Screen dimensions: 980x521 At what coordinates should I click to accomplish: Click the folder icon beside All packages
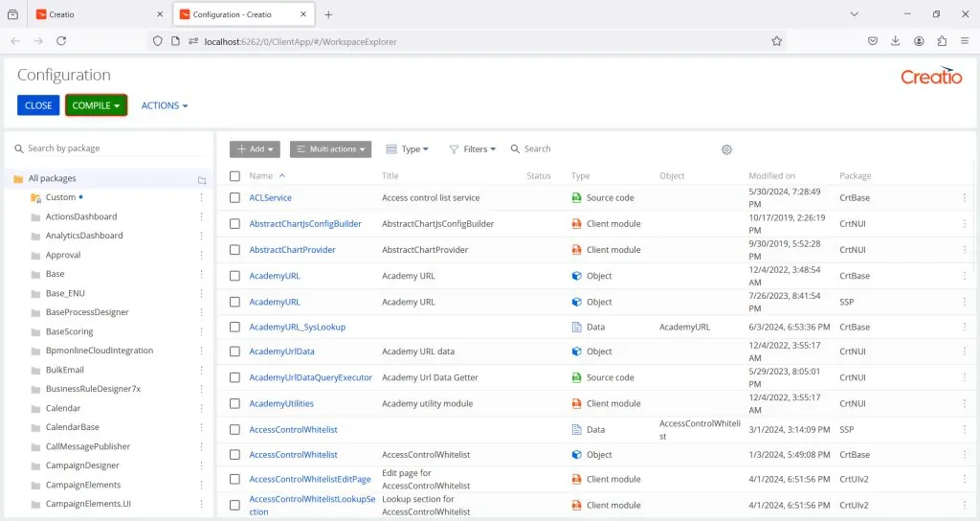point(202,180)
